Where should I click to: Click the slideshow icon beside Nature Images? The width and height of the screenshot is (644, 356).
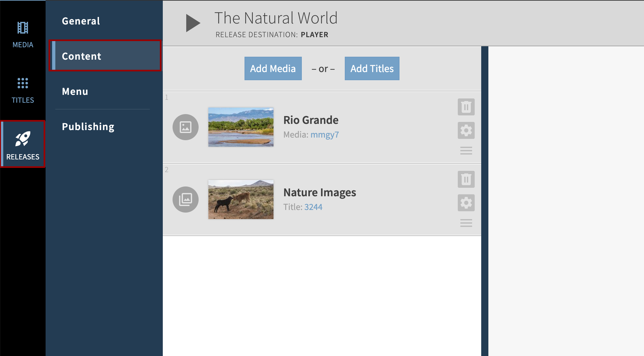click(x=185, y=199)
